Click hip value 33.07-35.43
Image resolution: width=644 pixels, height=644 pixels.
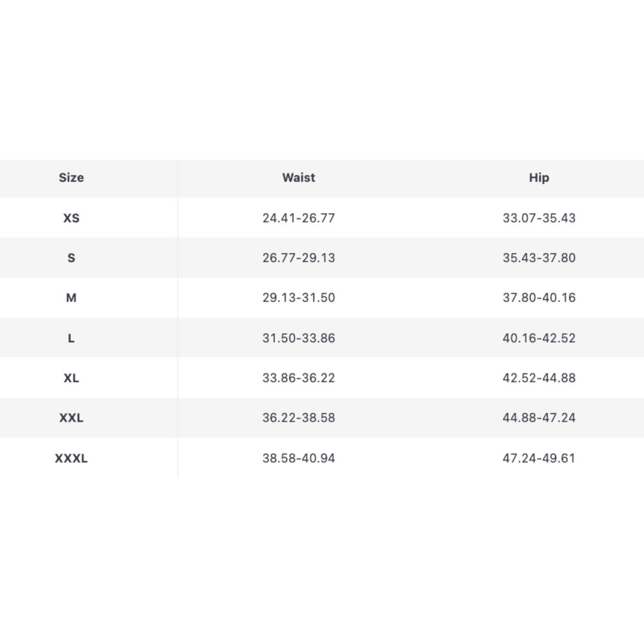tap(539, 218)
